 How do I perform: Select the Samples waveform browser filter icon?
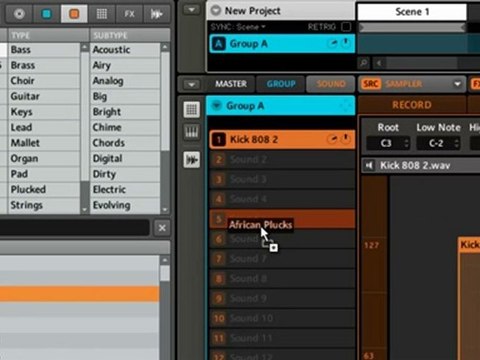156,14
